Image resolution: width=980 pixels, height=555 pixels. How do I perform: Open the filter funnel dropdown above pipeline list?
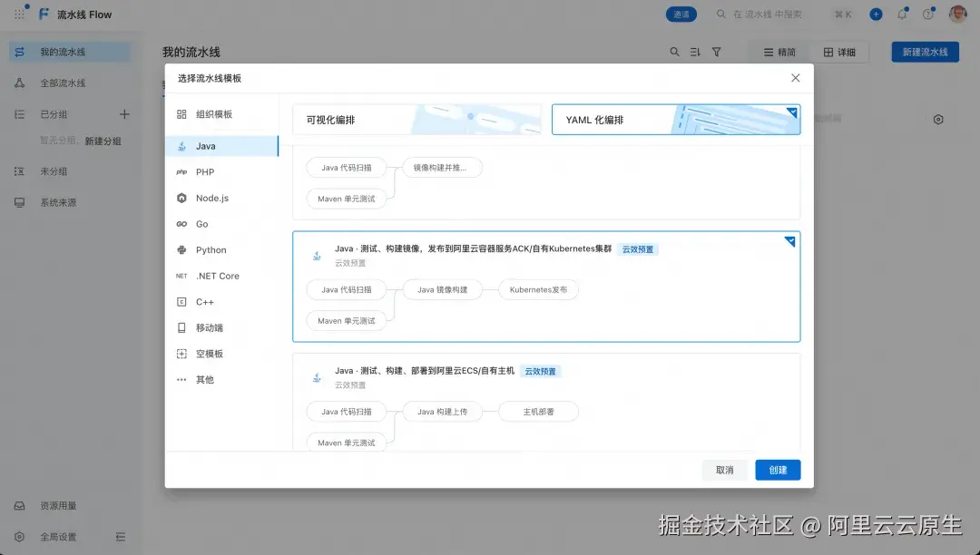[x=718, y=52]
